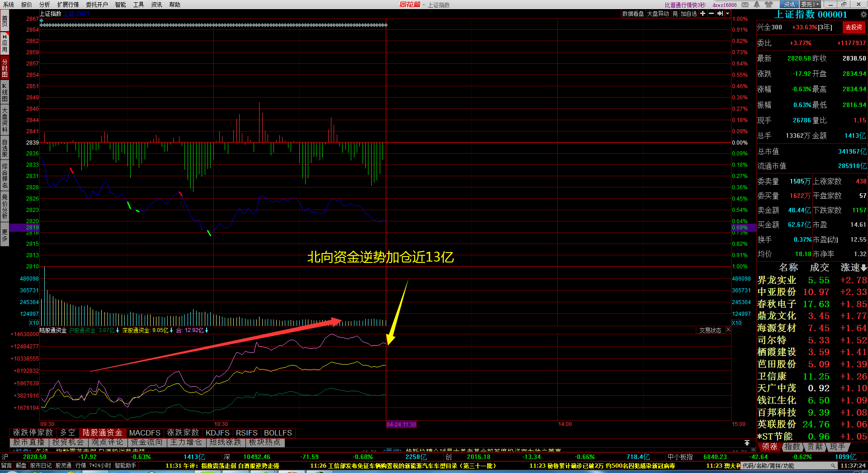Open the 竞价分析 sidebar tab
Screen dimensions: 868x473
point(5,206)
